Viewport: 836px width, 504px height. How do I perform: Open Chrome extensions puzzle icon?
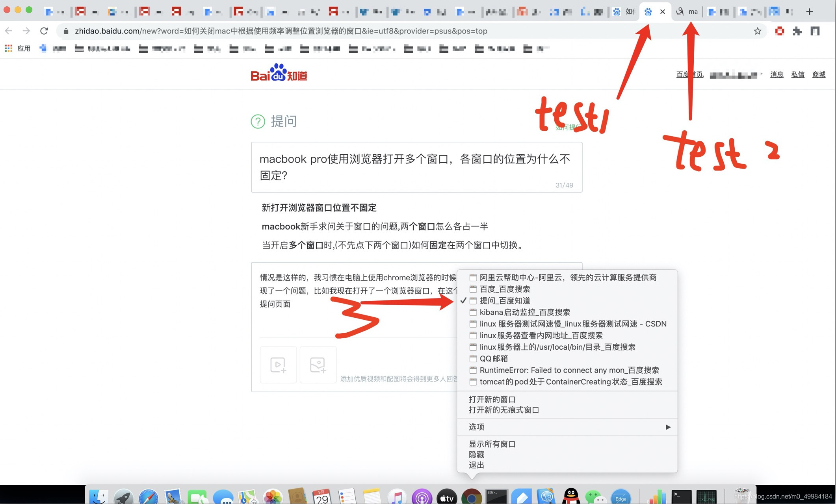click(x=797, y=31)
